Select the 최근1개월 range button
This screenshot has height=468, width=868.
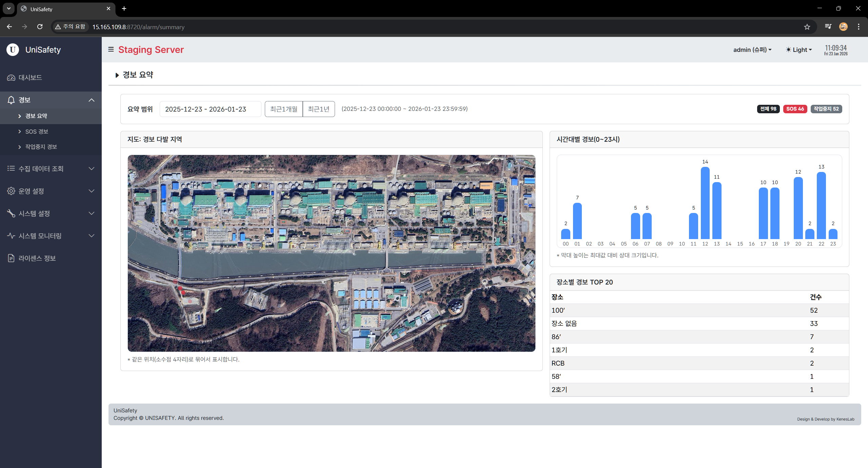coord(284,109)
